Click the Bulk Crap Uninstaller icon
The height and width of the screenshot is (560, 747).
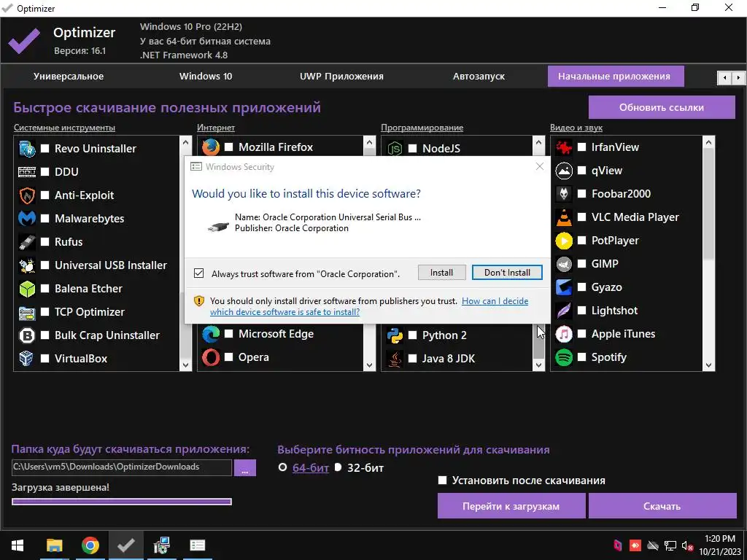pyautogui.click(x=27, y=335)
